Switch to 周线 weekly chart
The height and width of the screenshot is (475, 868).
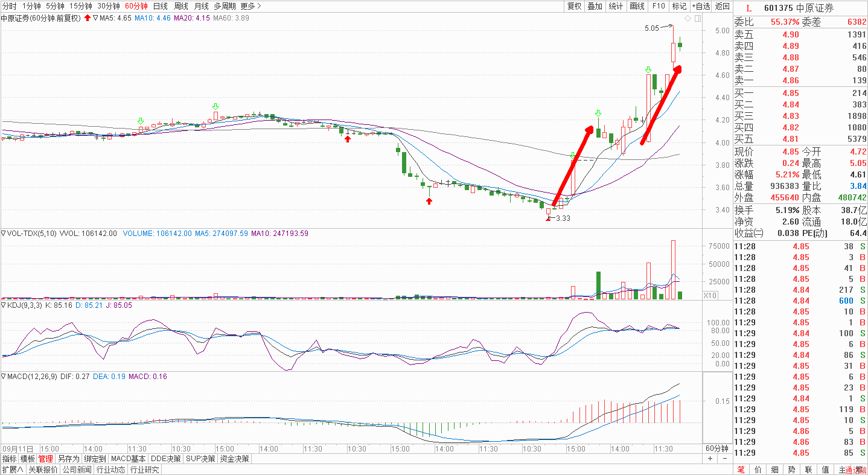181,6
